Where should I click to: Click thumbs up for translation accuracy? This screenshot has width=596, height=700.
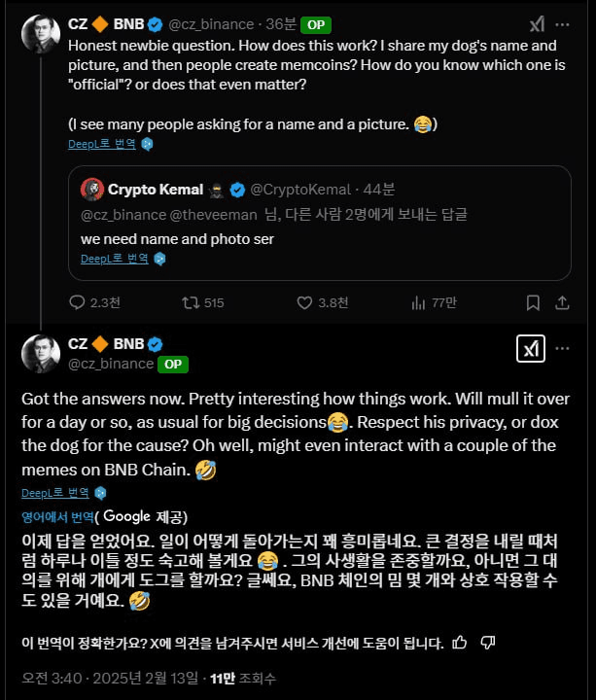coord(460,642)
